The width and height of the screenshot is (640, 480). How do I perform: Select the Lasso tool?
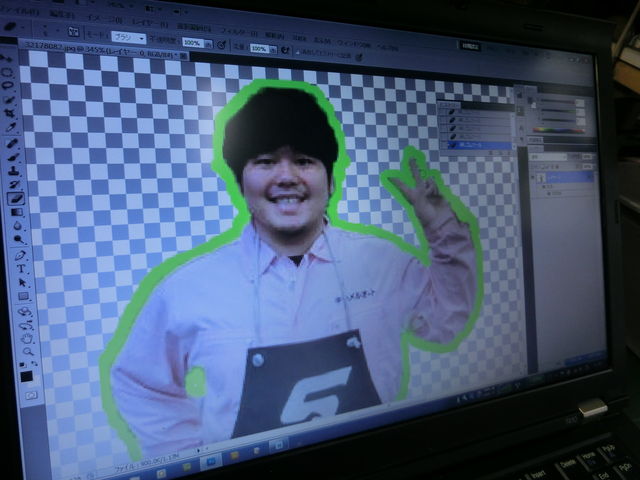(x=8, y=85)
